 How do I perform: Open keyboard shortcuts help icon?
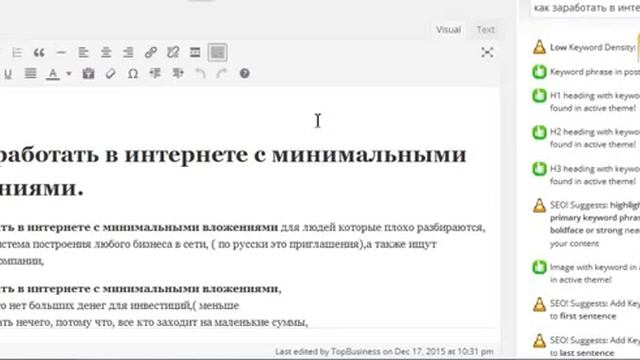[x=244, y=73]
